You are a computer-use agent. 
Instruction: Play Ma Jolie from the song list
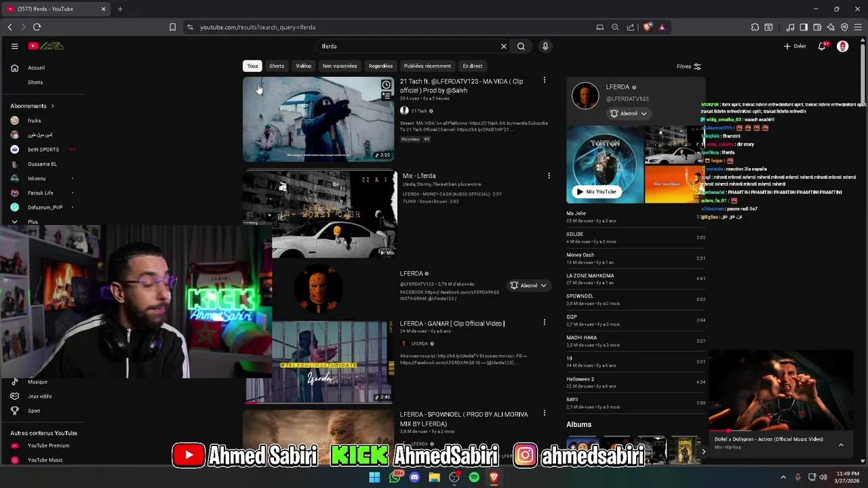[x=635, y=217]
